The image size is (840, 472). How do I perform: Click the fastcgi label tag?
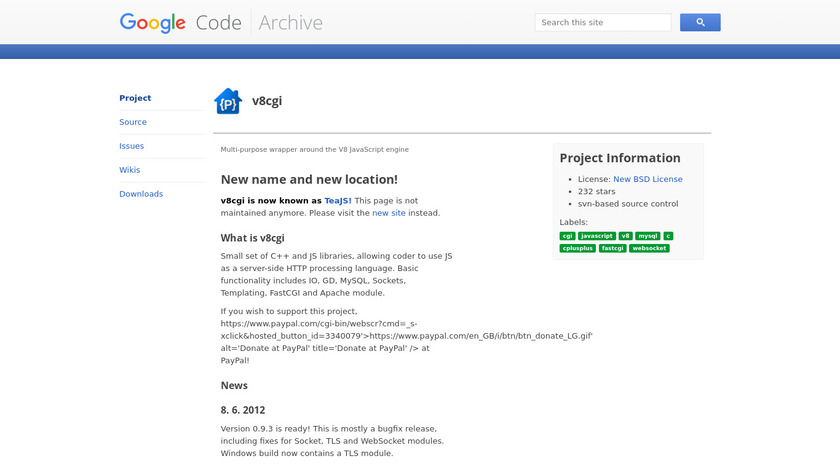coord(612,249)
